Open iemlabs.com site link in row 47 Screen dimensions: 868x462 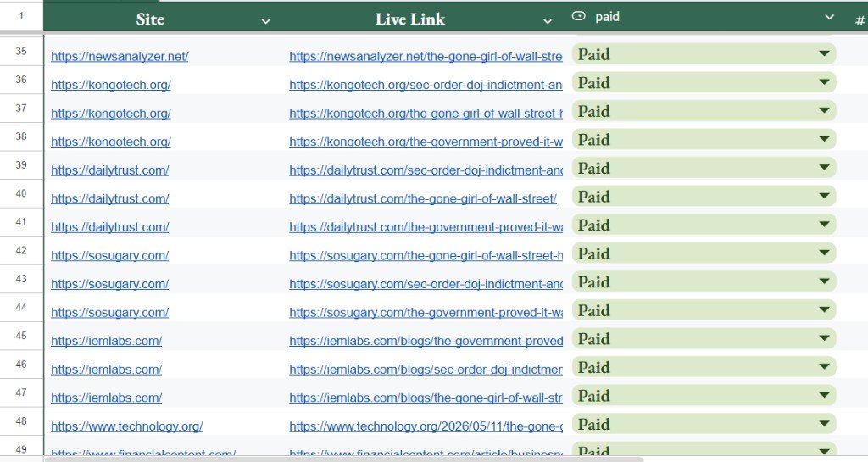[106, 398]
